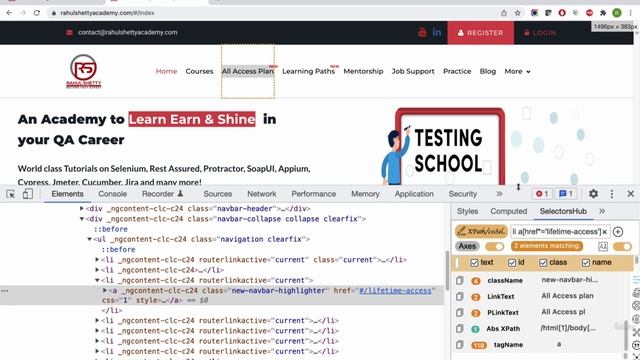Toggle the Axes switch
The image size is (640, 360).
tap(494, 246)
